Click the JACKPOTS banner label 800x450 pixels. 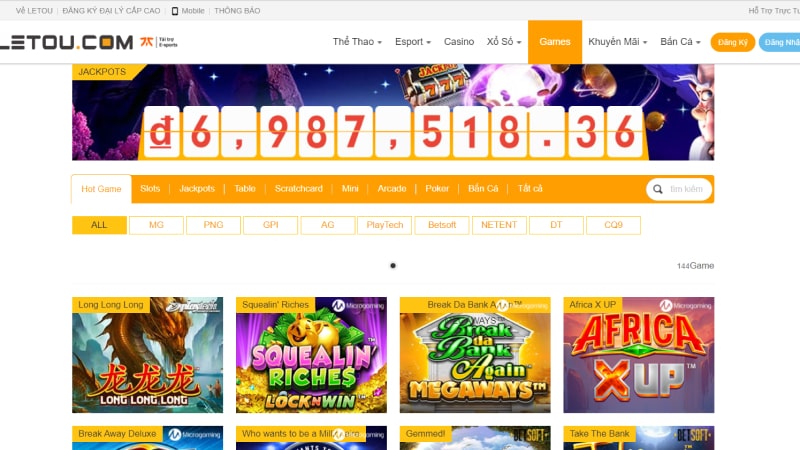[102, 72]
